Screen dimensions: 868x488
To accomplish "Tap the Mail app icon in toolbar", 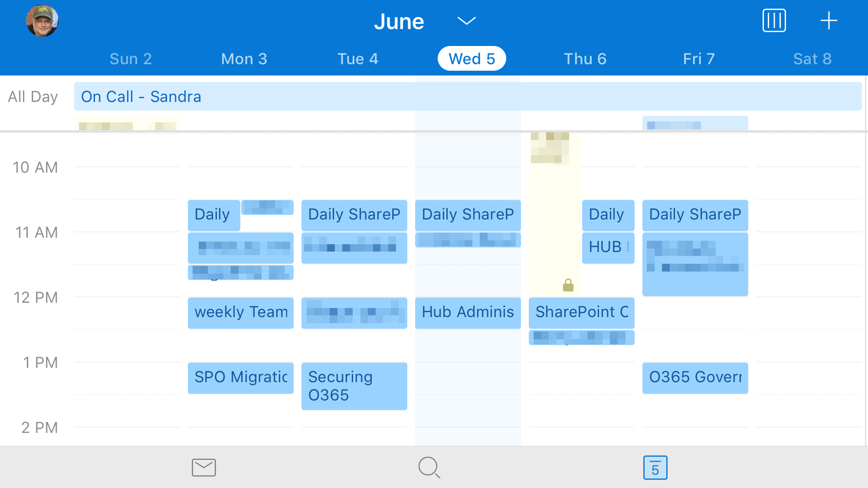I will pos(204,467).
